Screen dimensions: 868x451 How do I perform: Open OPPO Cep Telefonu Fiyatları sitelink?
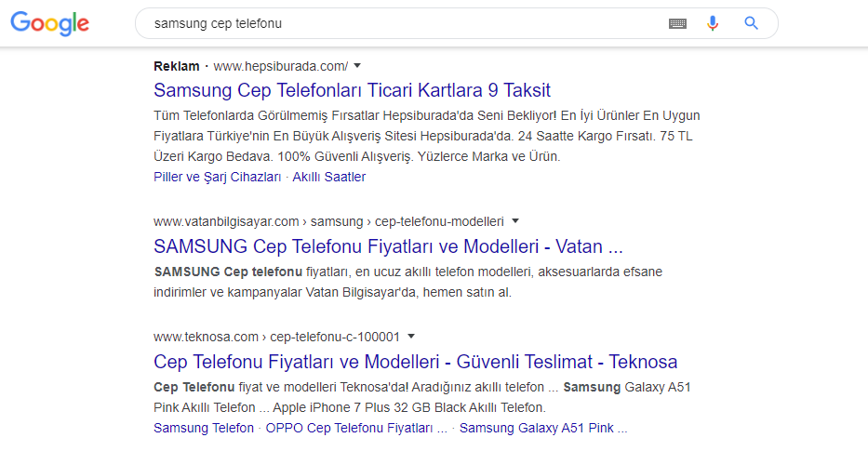click(356, 429)
